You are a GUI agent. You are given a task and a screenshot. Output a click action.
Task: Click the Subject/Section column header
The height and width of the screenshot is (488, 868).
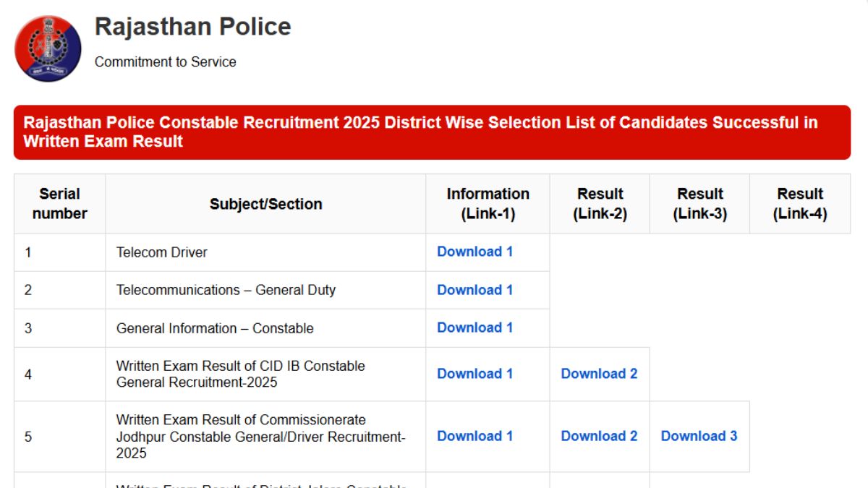pos(265,204)
